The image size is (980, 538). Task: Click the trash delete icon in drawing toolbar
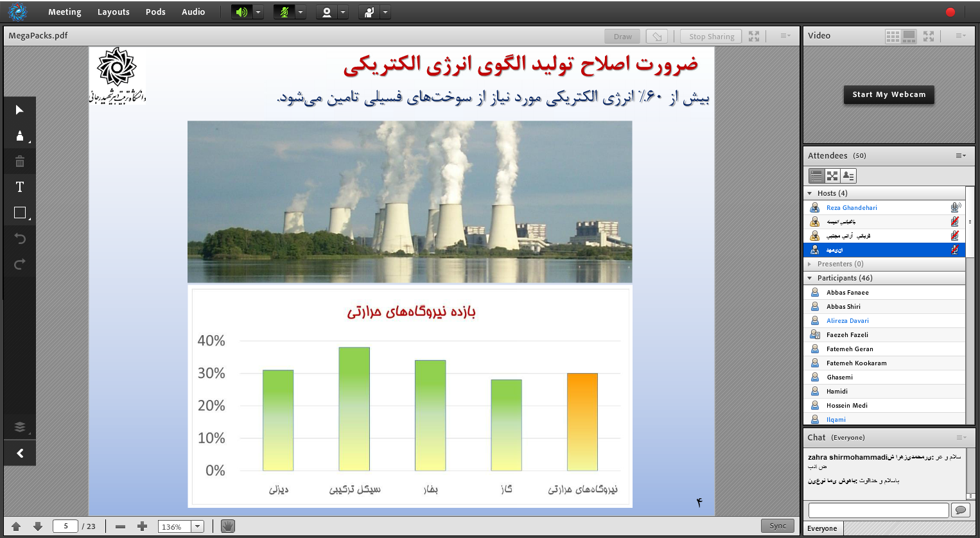19,161
